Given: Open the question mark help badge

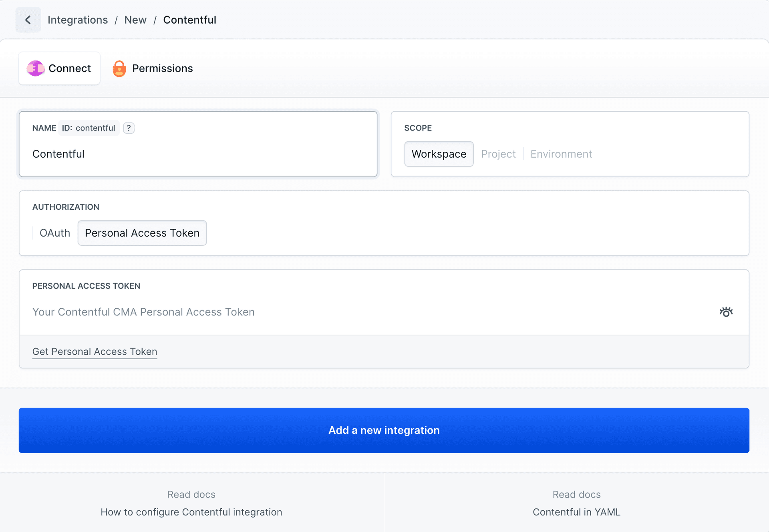Looking at the screenshot, I should pyautogui.click(x=129, y=128).
